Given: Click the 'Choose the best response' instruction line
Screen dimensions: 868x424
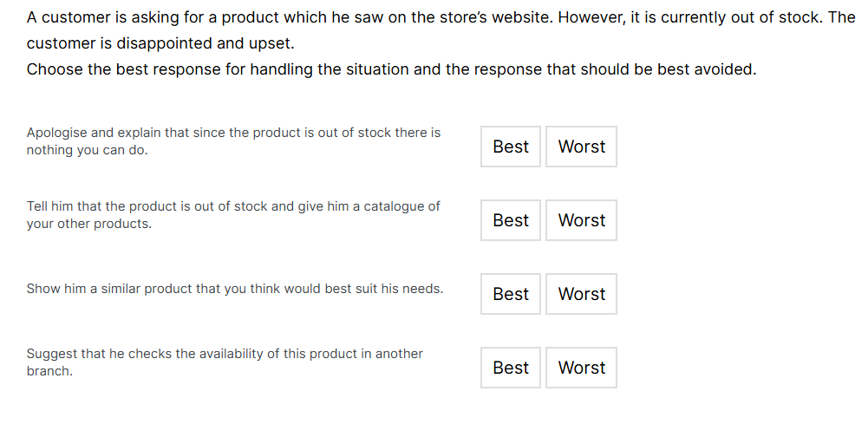Looking at the screenshot, I should pos(391,69).
